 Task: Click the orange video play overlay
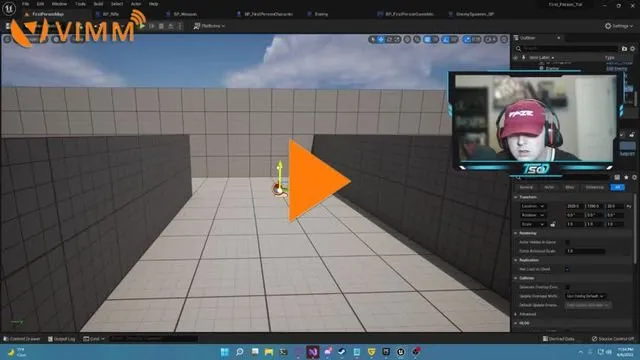(318, 181)
